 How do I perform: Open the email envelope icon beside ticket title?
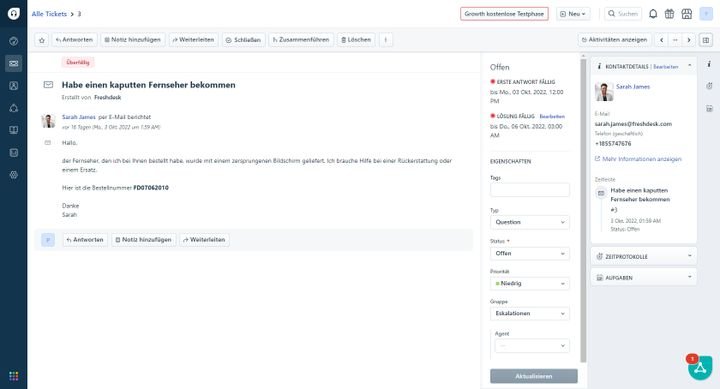tap(48, 85)
